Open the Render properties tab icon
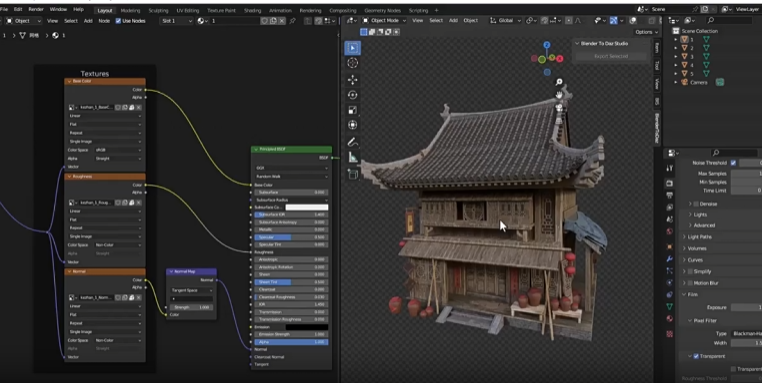The image size is (762, 383). point(669,183)
